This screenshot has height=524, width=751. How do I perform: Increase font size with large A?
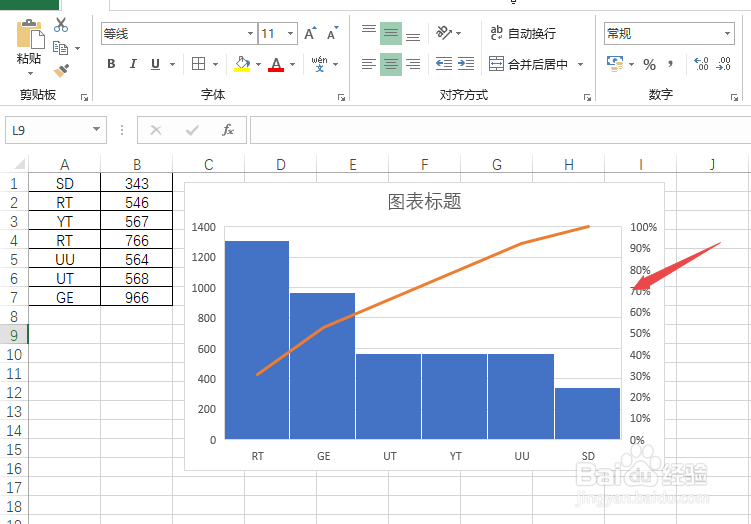coord(310,34)
